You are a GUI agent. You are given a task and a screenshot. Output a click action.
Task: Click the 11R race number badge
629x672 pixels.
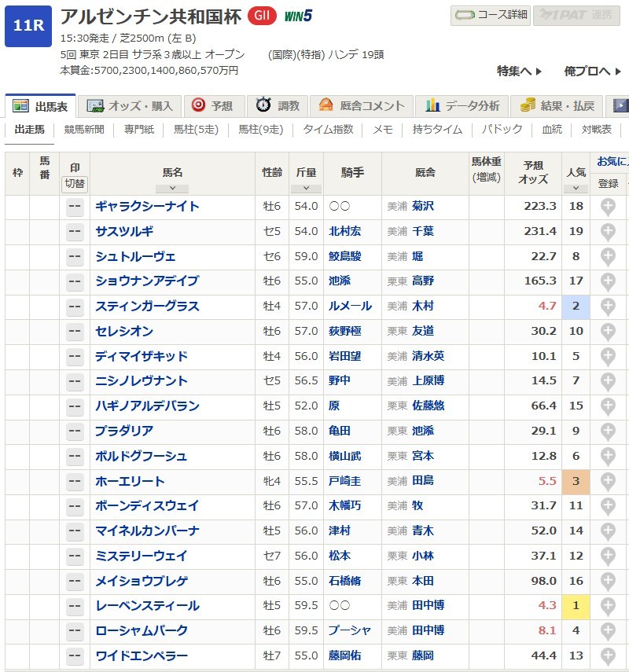click(28, 26)
